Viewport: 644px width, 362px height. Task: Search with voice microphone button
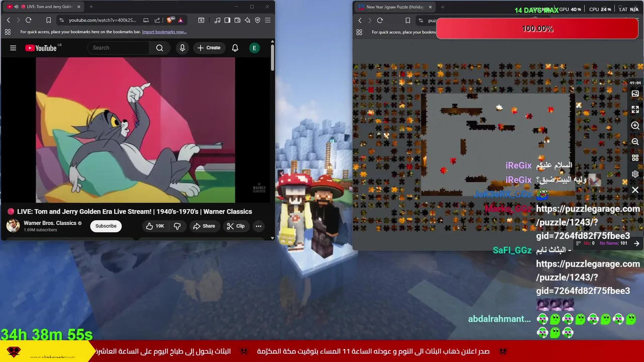[x=182, y=48]
